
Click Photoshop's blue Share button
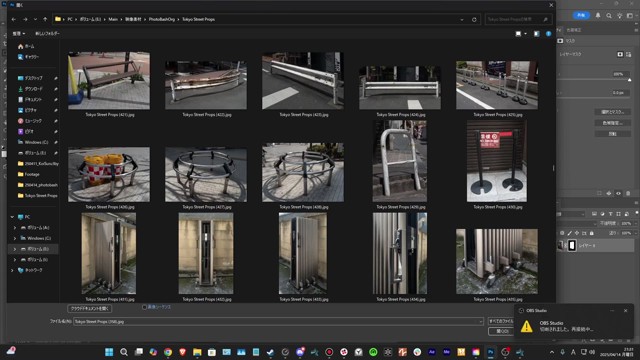(581, 15)
